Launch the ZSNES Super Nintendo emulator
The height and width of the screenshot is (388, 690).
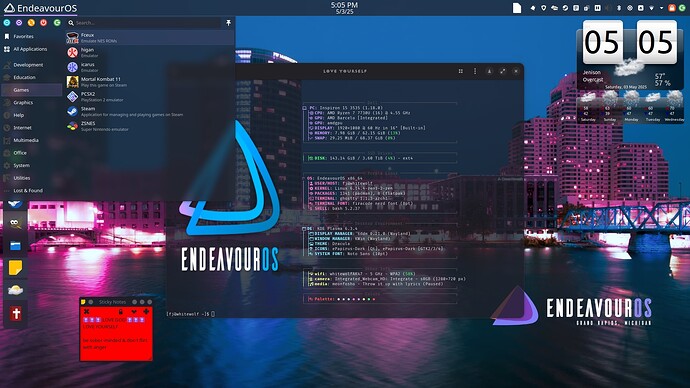coord(149,126)
